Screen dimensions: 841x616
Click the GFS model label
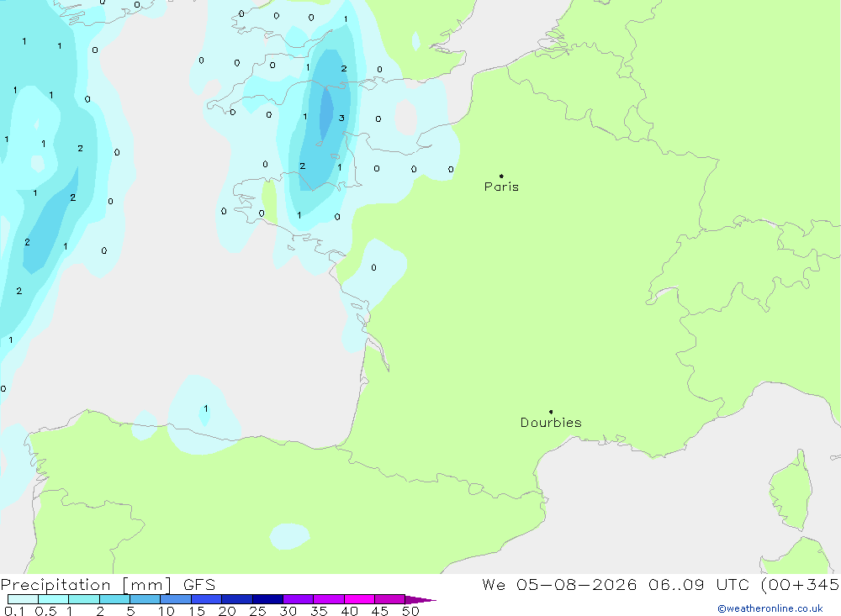(x=199, y=585)
